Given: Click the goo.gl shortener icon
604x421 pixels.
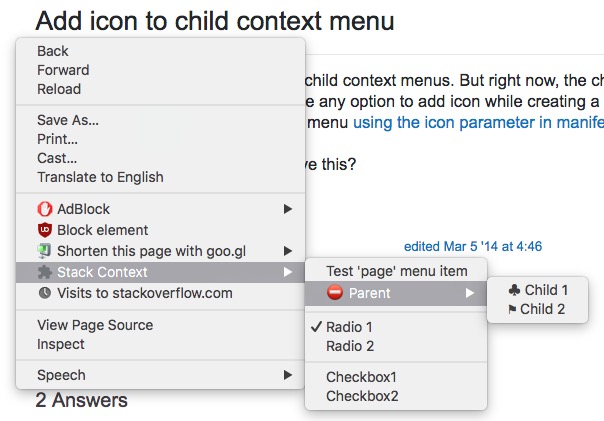Looking at the screenshot, I should [44, 251].
